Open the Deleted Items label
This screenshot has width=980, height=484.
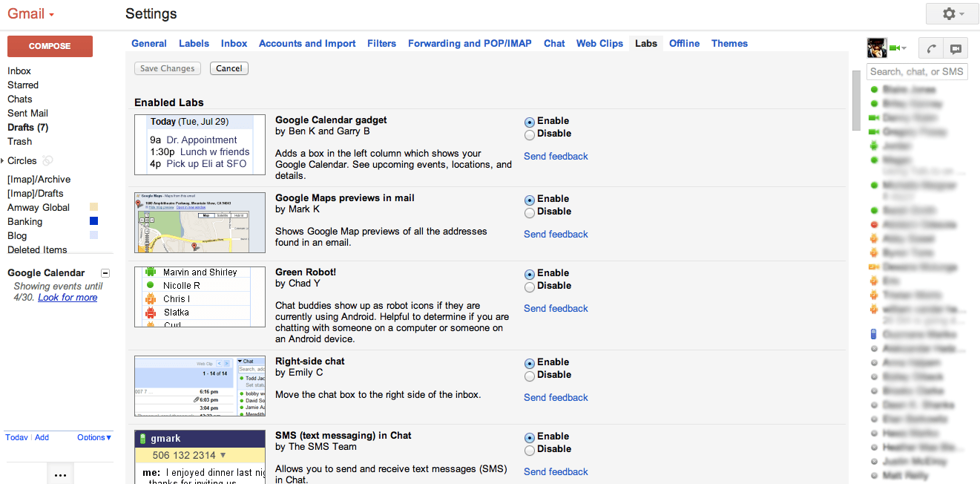click(37, 249)
